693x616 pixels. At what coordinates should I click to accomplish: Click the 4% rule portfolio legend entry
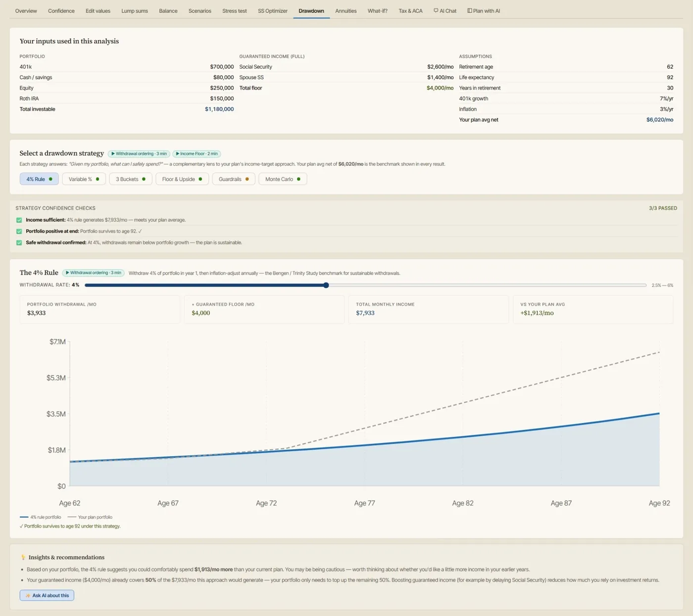(x=41, y=517)
